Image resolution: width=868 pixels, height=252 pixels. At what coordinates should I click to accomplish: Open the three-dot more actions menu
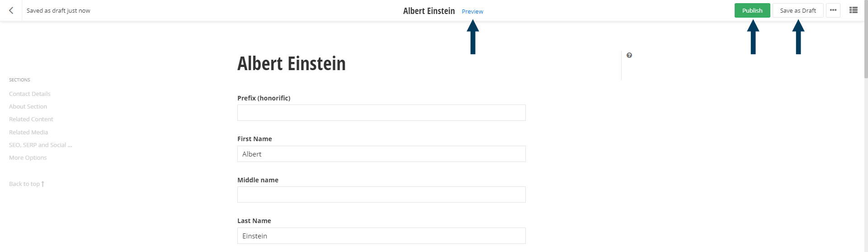pyautogui.click(x=833, y=10)
